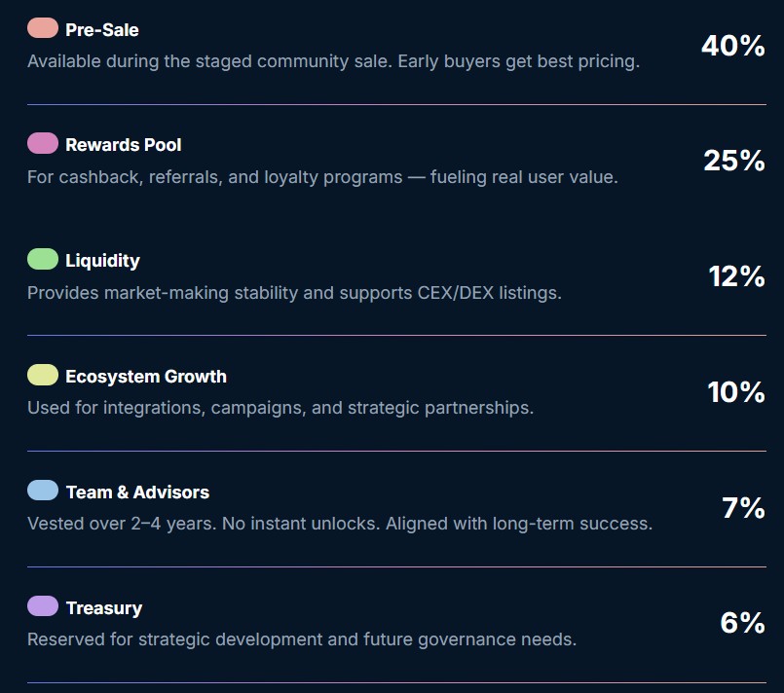Click the pink Rewards Pool color pill
Viewport: 784px width, 693px height.
(43, 143)
